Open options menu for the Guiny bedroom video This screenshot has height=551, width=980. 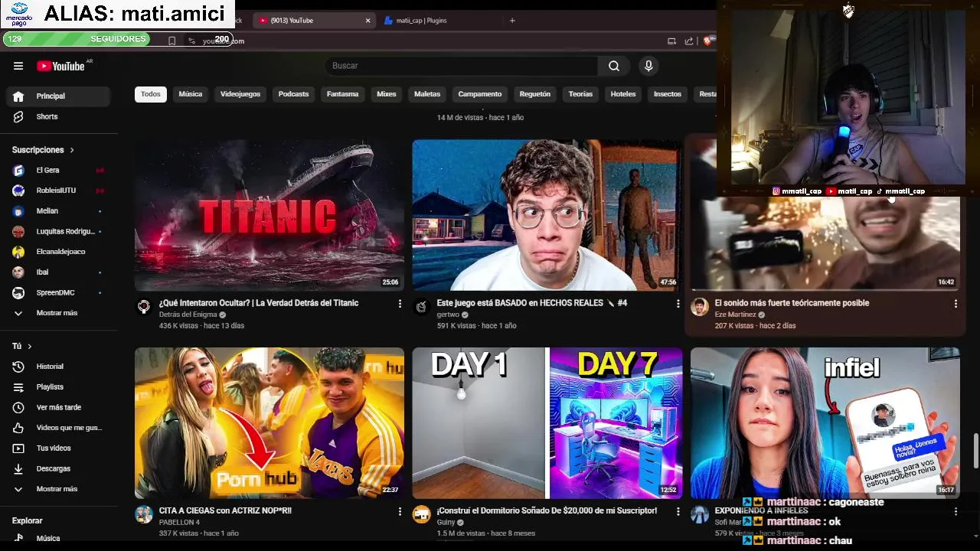[x=678, y=511]
